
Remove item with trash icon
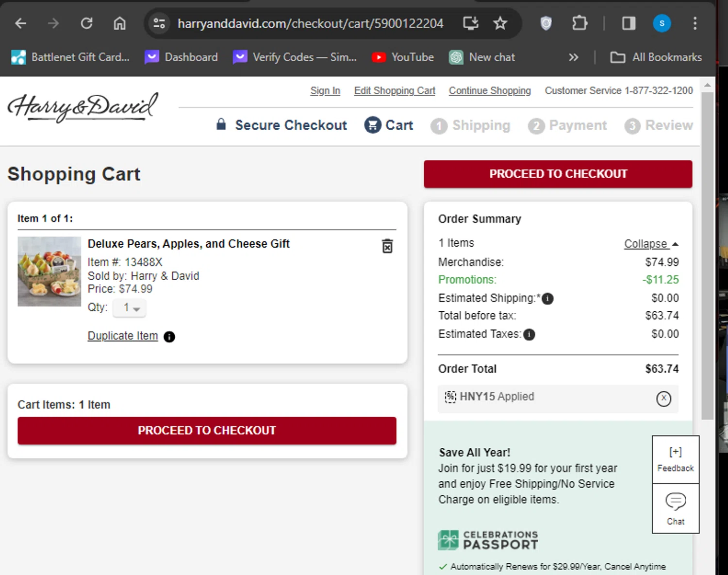pyautogui.click(x=387, y=246)
